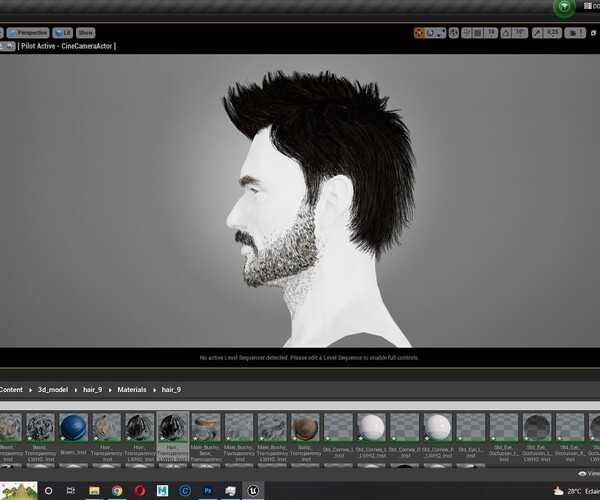
Task: Open the weather widget showing 28°C
Action: click(x=576, y=491)
